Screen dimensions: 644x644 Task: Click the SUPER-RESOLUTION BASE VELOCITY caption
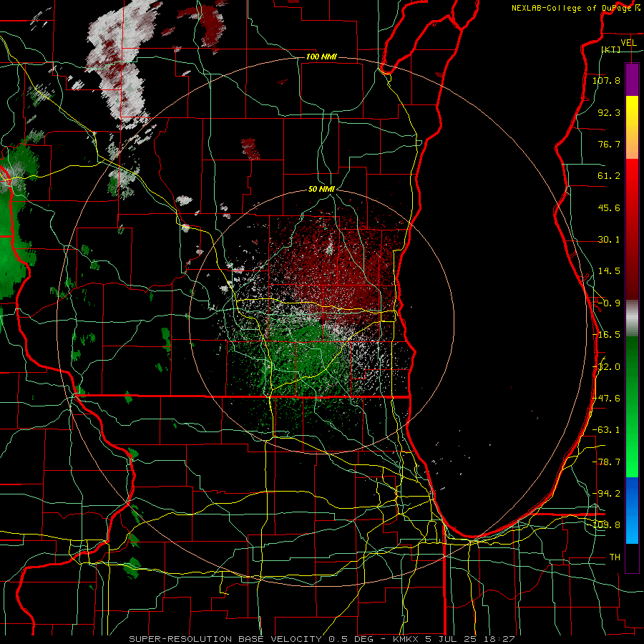click(x=225, y=639)
